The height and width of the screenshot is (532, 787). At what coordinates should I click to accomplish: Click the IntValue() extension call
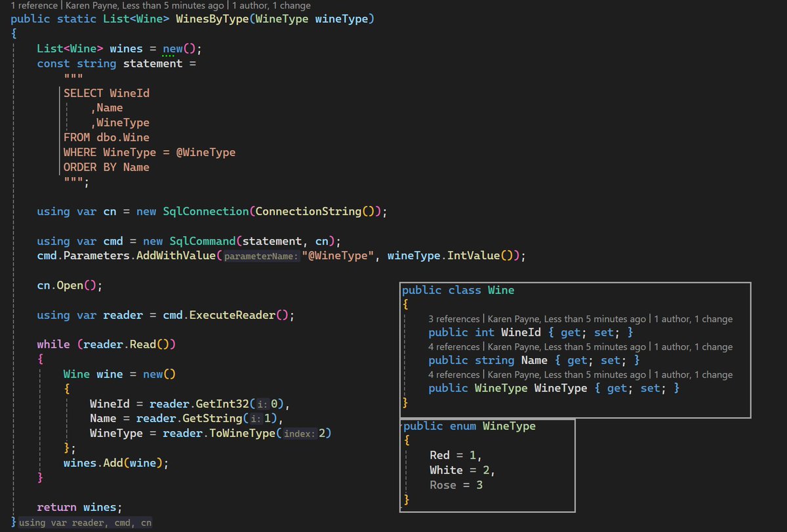(x=480, y=256)
